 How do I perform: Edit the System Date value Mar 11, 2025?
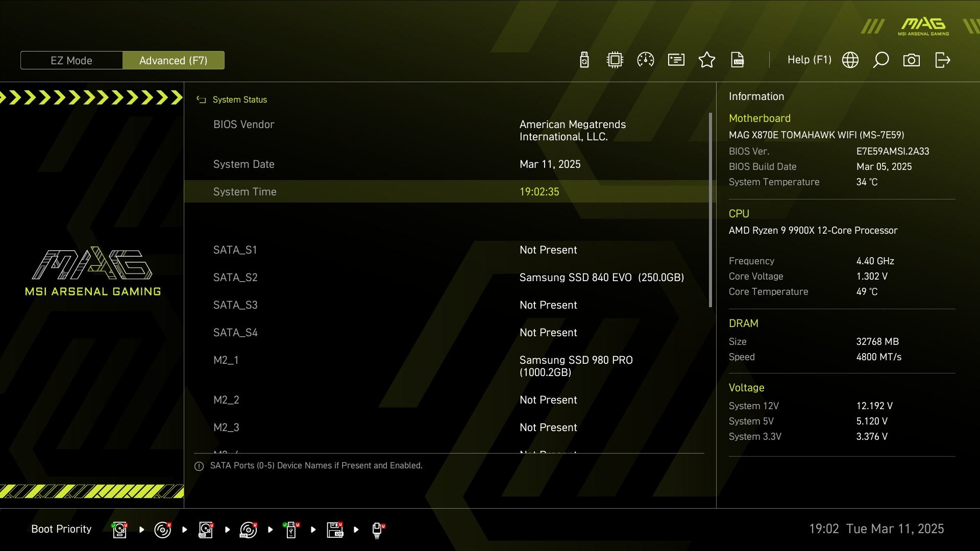550,164
